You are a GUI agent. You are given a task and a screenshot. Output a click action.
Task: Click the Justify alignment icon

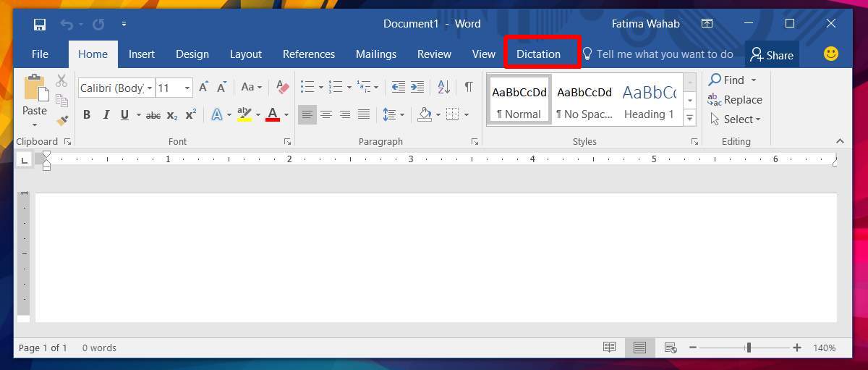click(364, 114)
